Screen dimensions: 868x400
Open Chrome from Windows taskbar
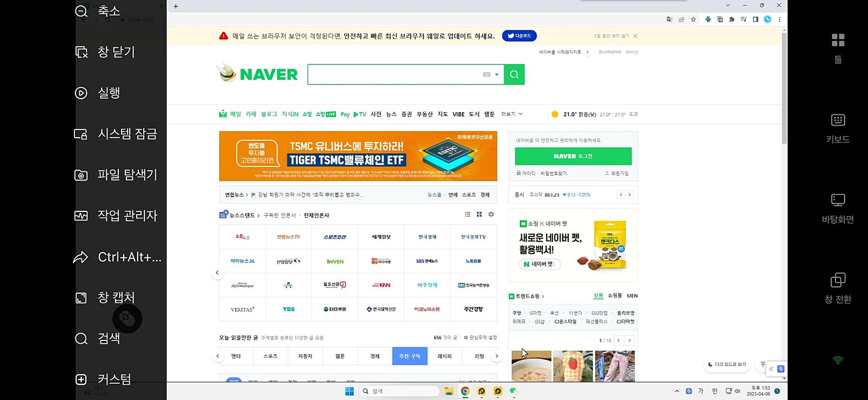(x=465, y=391)
